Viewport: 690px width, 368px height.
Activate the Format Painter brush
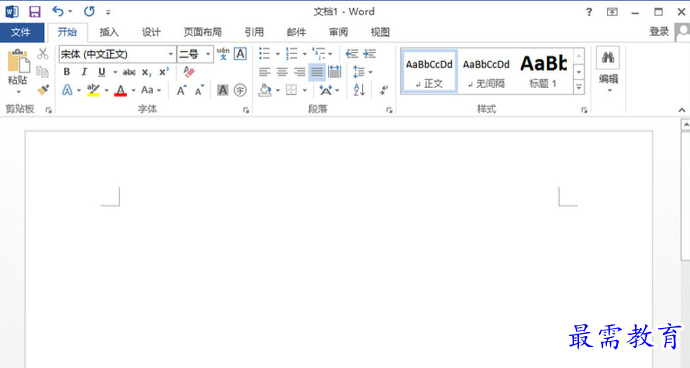click(x=43, y=90)
